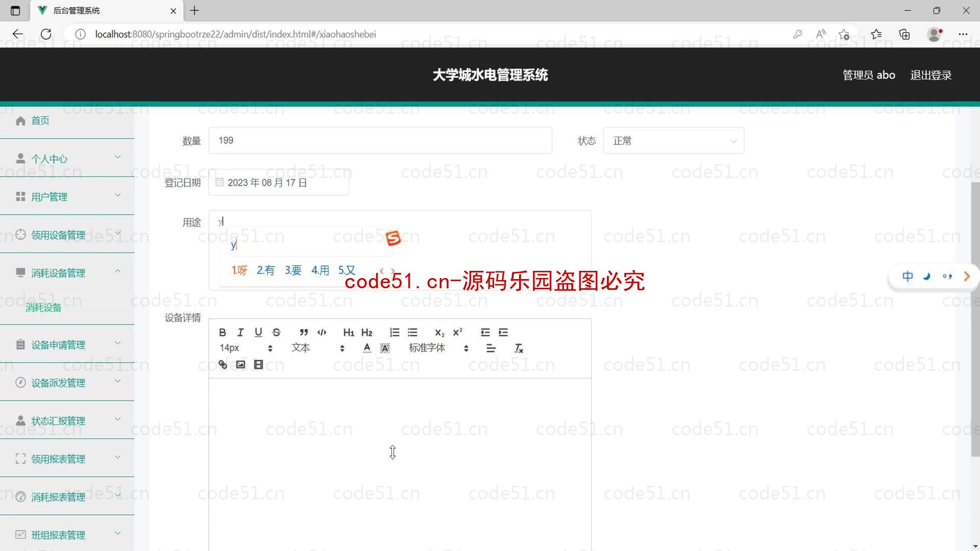Click the 数量 input field containing 199

tap(380, 141)
